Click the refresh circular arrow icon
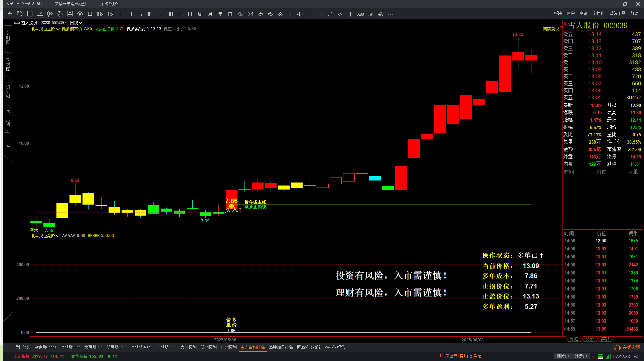The width and height of the screenshot is (644, 361). pyautogui.click(x=20, y=14)
